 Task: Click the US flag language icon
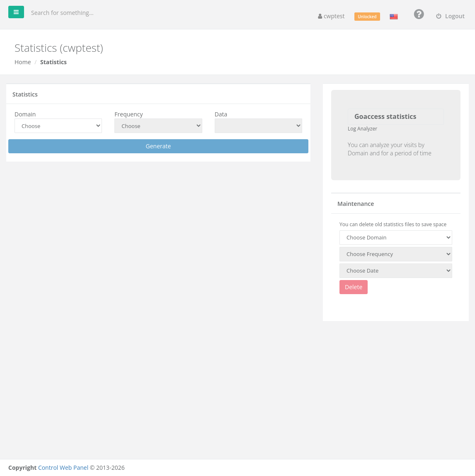[394, 17]
